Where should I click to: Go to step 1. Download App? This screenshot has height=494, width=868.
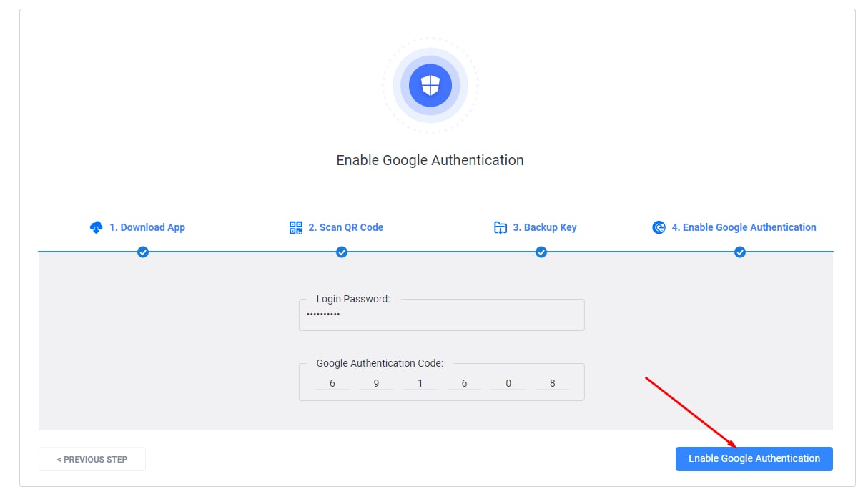147,227
